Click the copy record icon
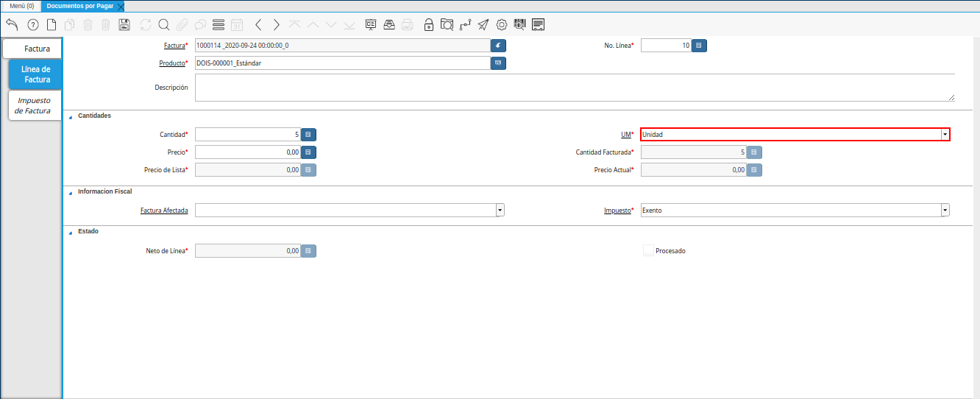This screenshot has width=980, height=399. [69, 24]
